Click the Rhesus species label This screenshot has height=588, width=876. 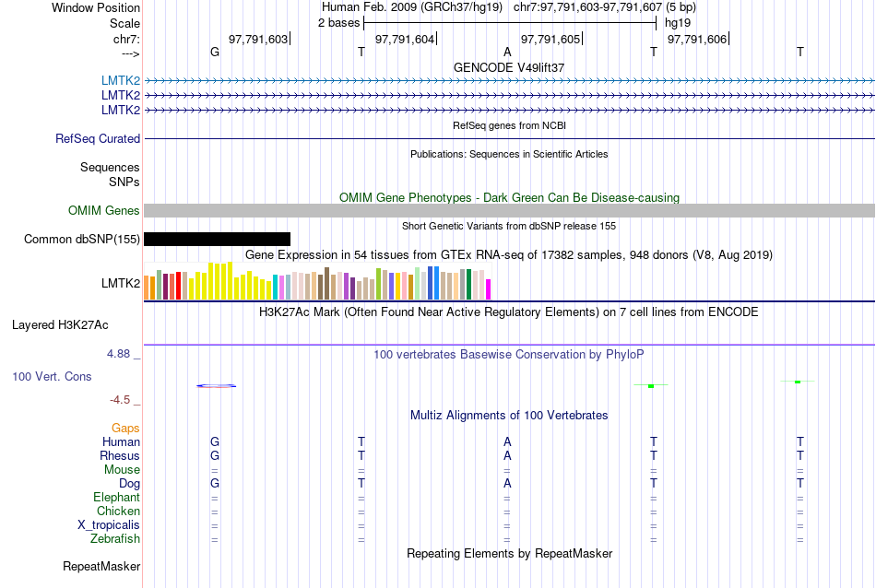[120, 455]
